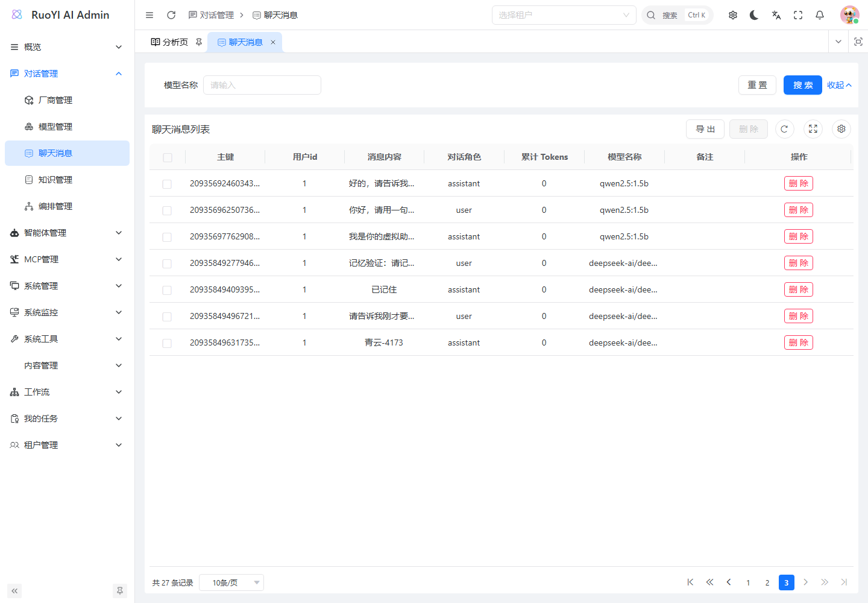Maximize content area icon beside tabs
This screenshot has height=603, width=868.
[x=858, y=42]
